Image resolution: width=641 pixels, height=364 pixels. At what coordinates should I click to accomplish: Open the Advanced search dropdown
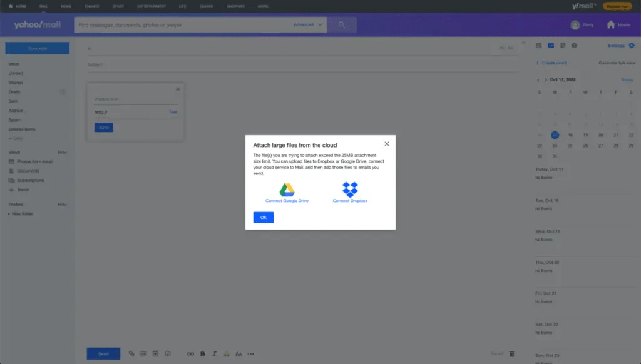(308, 24)
